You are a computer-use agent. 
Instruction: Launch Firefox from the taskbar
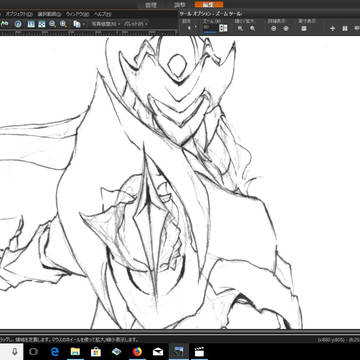[x=137, y=352]
